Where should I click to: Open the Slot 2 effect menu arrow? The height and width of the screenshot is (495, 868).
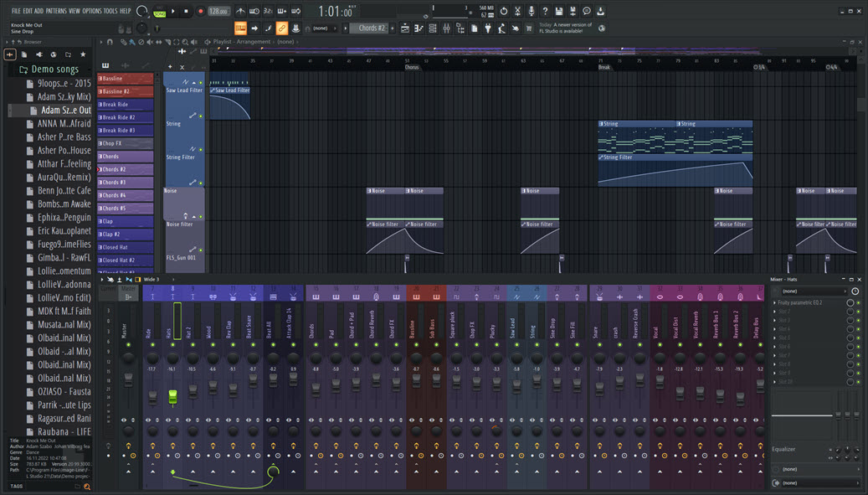click(x=774, y=312)
